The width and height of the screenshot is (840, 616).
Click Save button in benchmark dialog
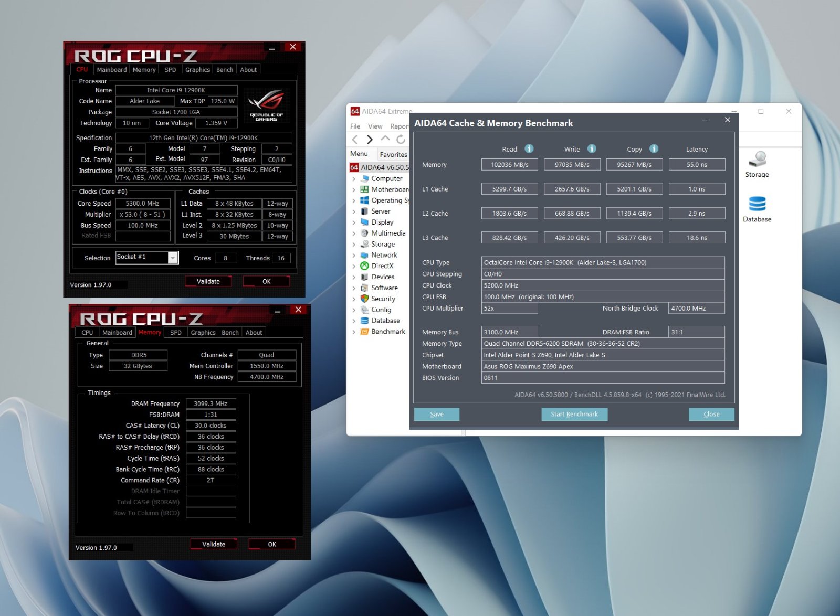pyautogui.click(x=437, y=414)
